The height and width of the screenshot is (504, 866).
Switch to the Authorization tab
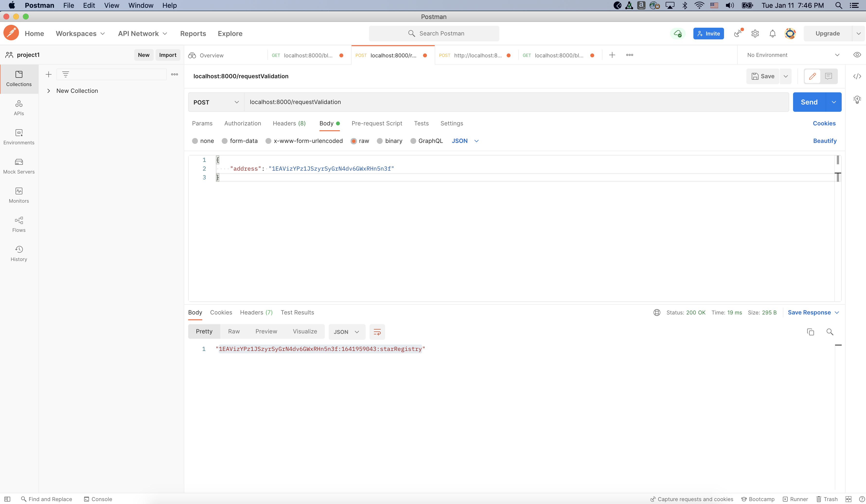(x=243, y=123)
